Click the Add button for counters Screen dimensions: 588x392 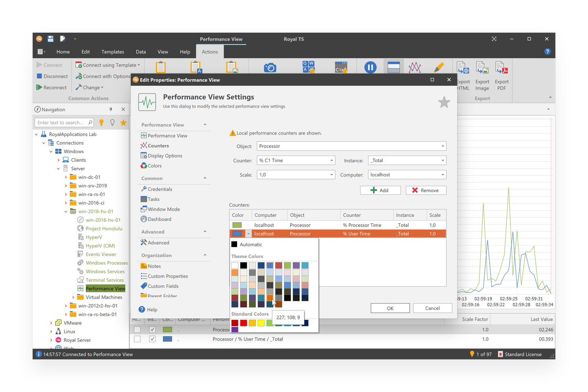pos(380,190)
